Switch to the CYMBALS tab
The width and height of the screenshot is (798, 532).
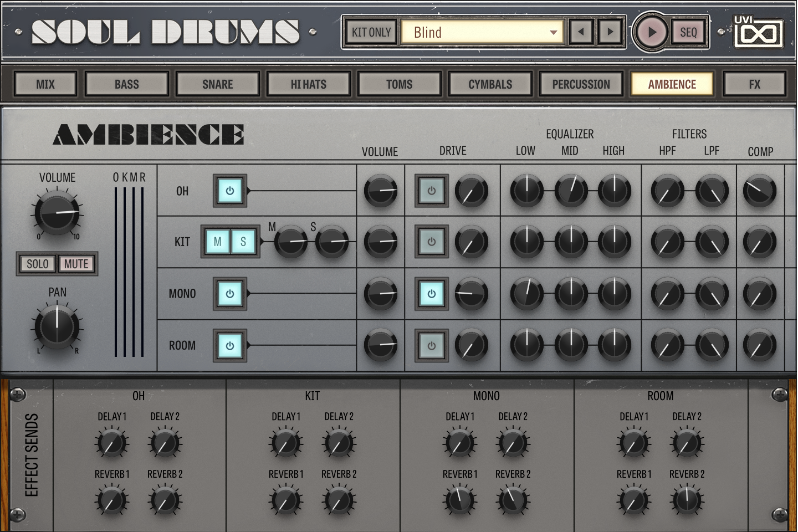pos(490,84)
